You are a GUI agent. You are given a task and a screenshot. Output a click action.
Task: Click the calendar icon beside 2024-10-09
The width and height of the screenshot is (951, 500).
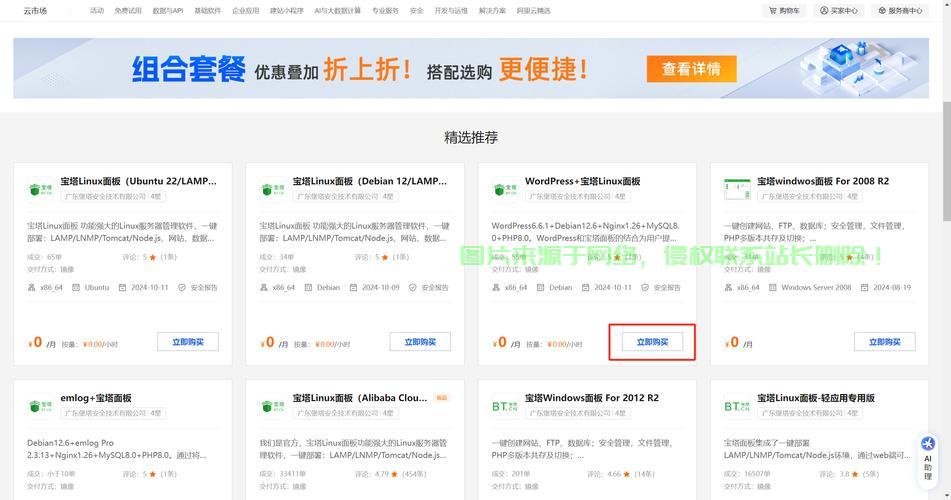pos(353,287)
